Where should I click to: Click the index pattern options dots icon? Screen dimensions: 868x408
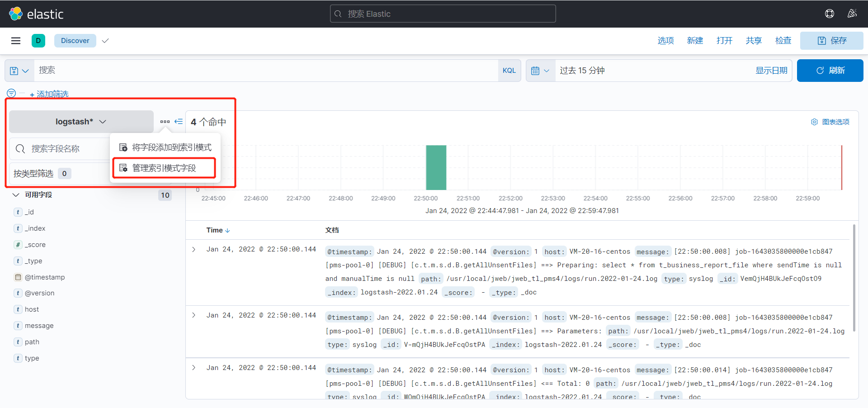tap(165, 122)
